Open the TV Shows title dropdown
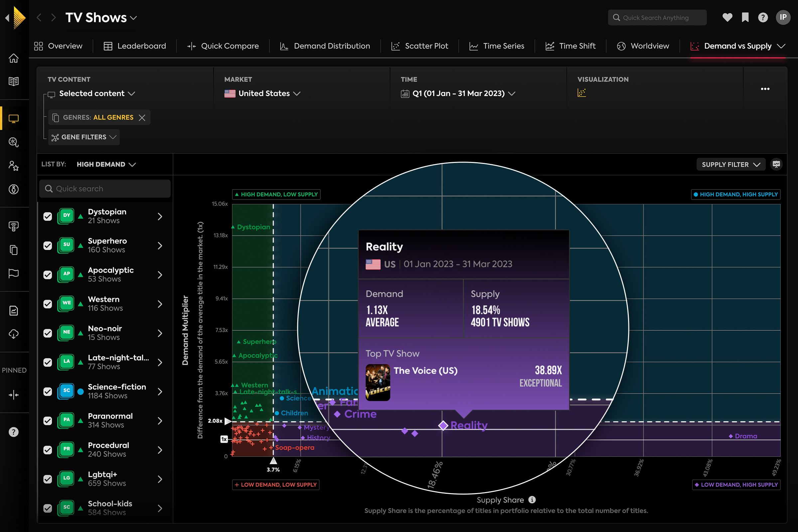Screen dimensions: 798x532 (x=101, y=18)
